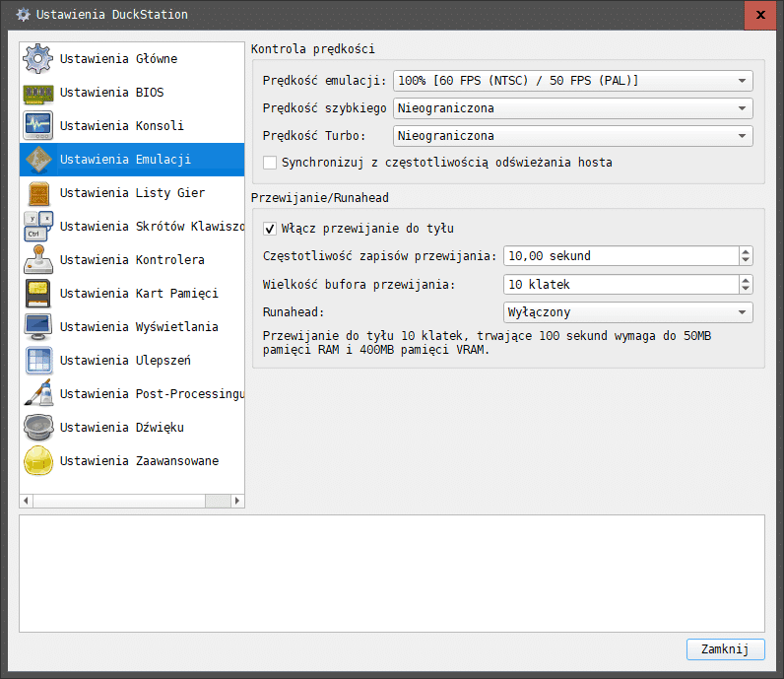Viewport: 784px width, 679px height.
Task: Increase Wielkość bufora przewijania with up arrow
Action: tap(746, 280)
